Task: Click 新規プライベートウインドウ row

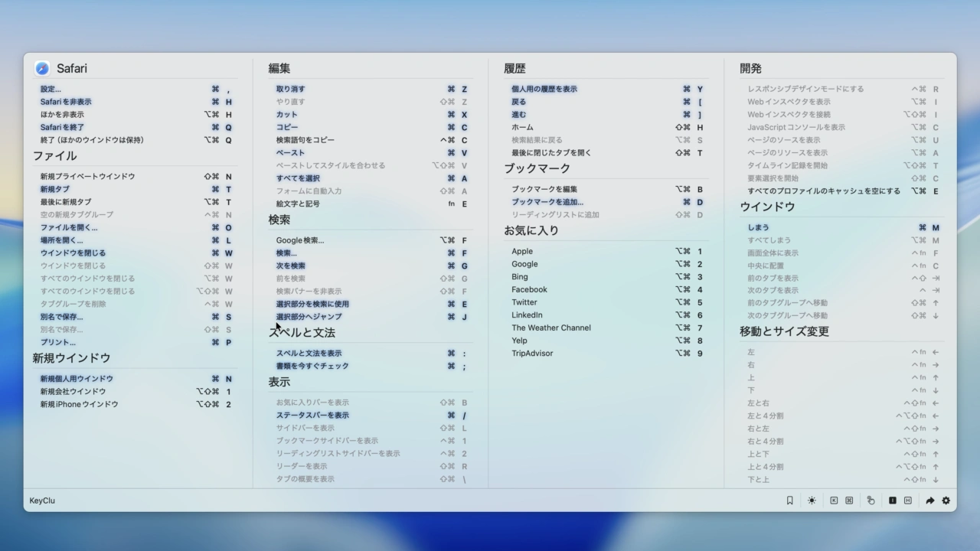Action: click(x=136, y=176)
